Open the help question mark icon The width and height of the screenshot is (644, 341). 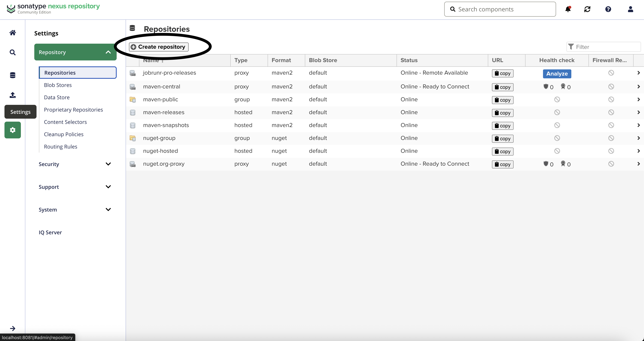pos(608,9)
